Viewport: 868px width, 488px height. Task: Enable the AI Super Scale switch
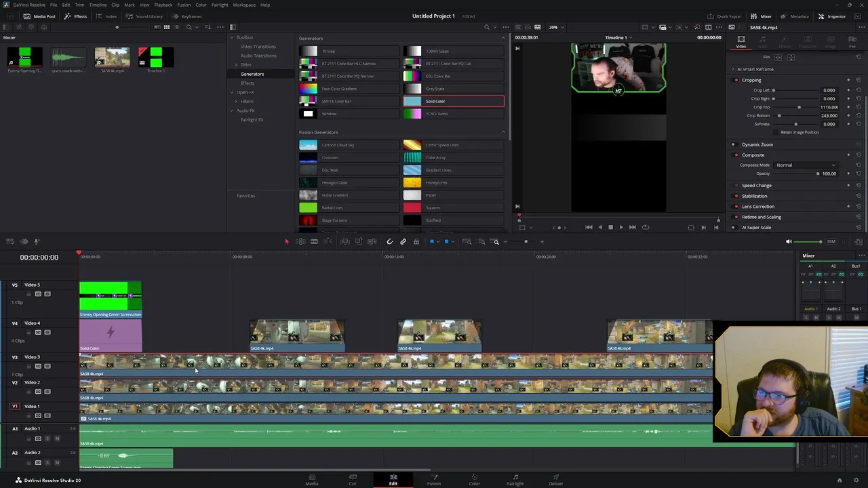click(x=733, y=228)
